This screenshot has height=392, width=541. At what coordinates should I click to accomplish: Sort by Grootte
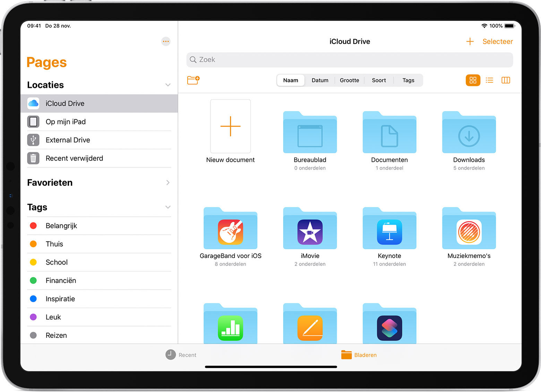350,80
